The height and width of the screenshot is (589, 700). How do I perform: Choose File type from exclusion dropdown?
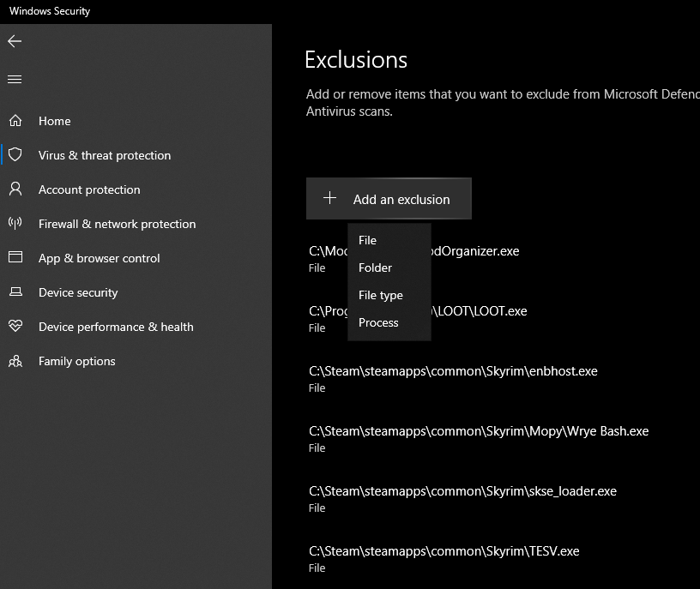tap(389, 296)
